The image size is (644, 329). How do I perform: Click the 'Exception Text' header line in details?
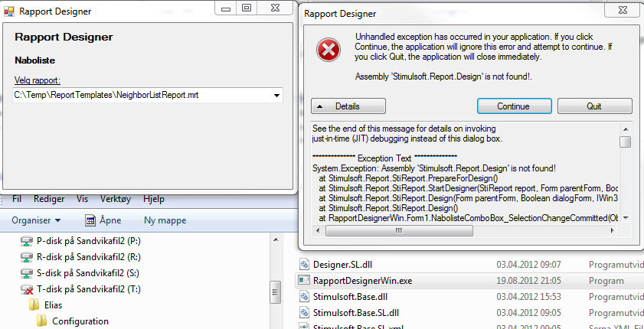click(385, 158)
